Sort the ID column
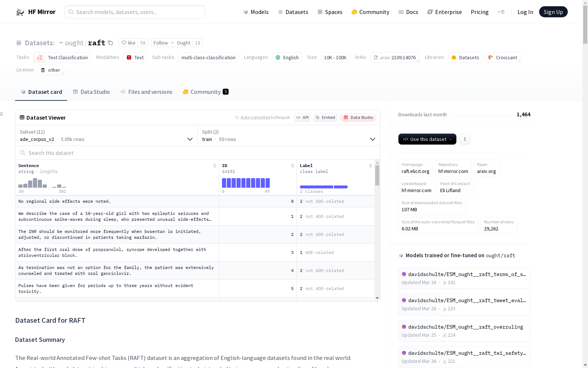The height and width of the screenshot is (368, 588). click(x=293, y=166)
